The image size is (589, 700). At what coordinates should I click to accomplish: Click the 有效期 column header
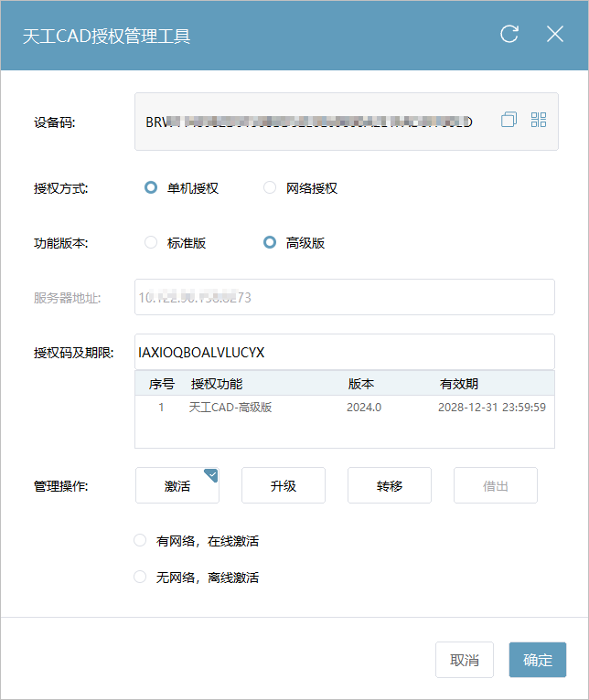point(459,384)
